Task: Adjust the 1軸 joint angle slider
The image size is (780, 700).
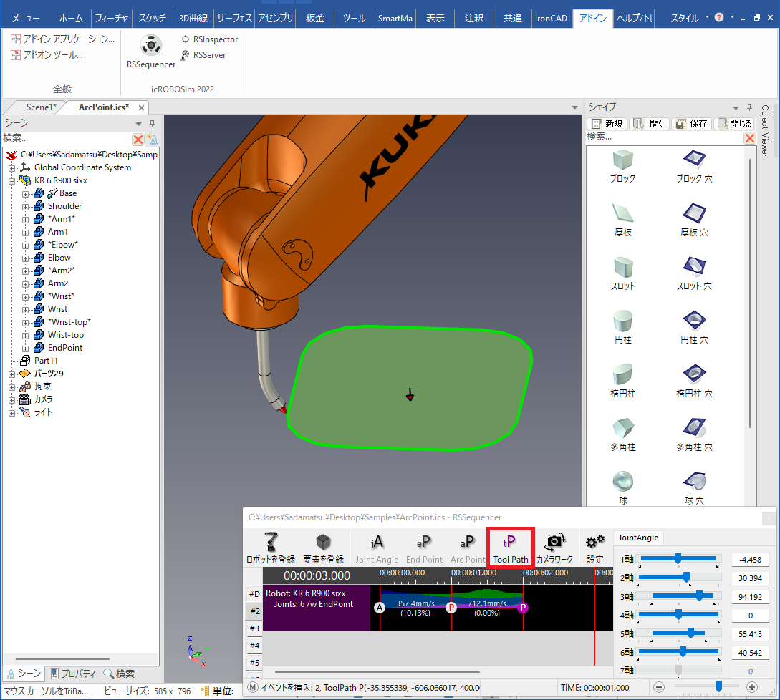Action: pos(678,558)
